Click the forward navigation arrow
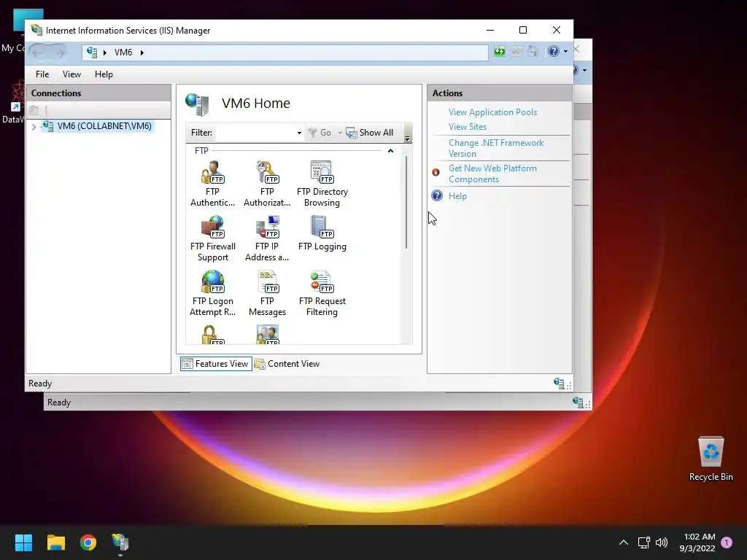This screenshot has height=560, width=747. pos(58,52)
